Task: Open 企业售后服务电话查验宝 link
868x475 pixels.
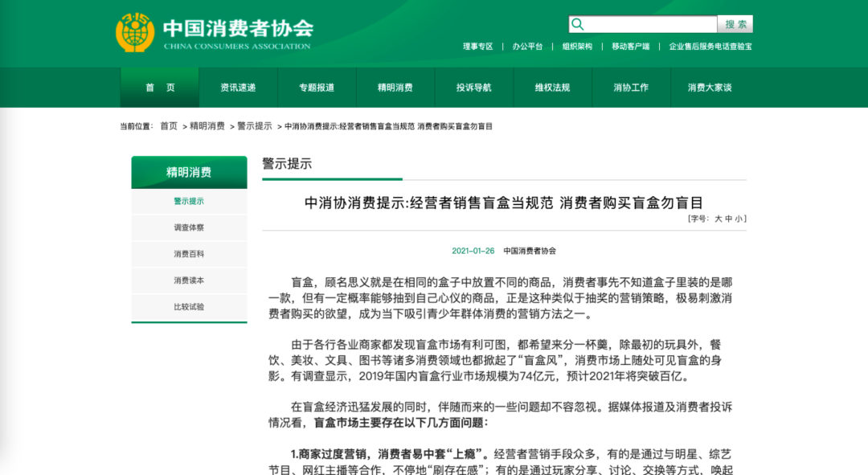Action: (710, 47)
